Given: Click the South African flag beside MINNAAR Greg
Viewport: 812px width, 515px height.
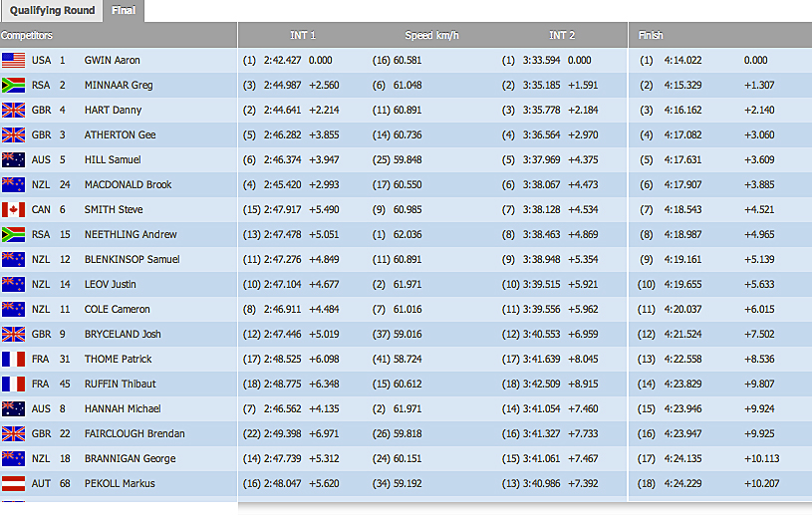Looking at the screenshot, I should pyautogui.click(x=13, y=85).
